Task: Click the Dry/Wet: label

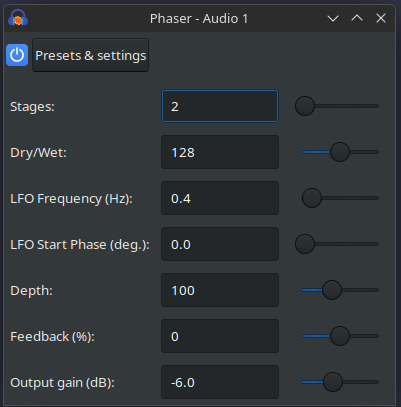Action: 38,153
